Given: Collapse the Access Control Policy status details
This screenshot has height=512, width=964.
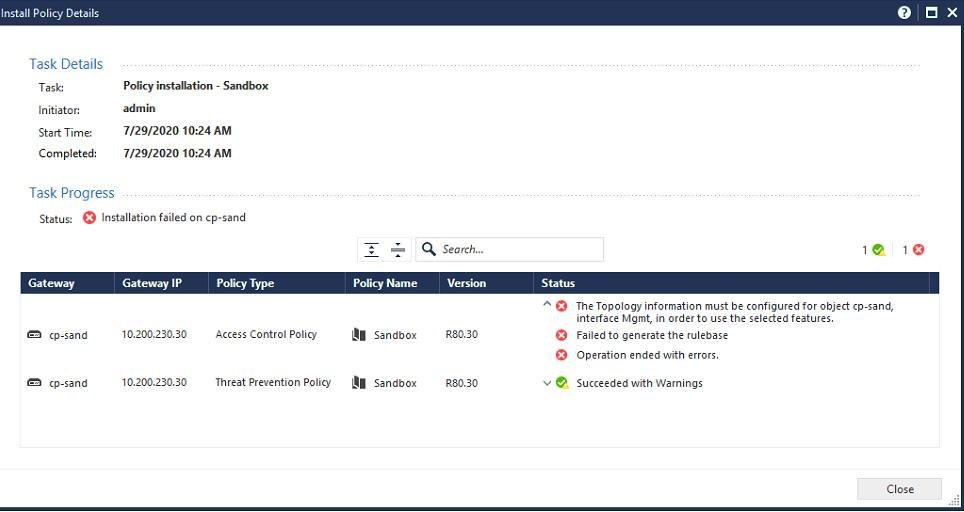Looking at the screenshot, I should (547, 304).
